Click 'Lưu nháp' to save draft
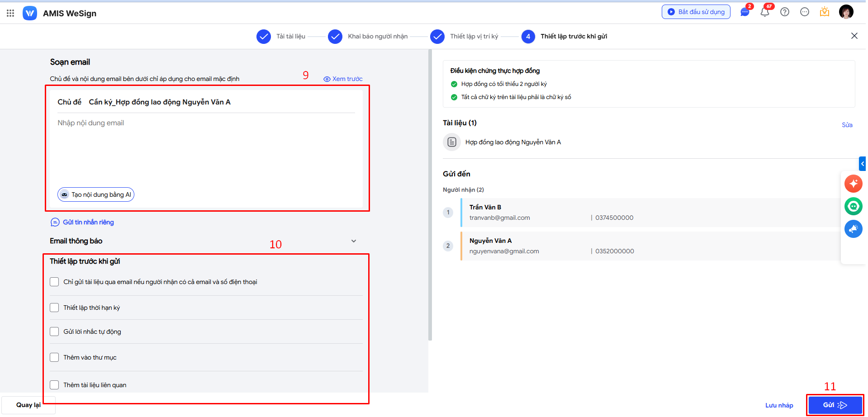Image resolution: width=868 pixels, height=417 pixels. (779, 405)
